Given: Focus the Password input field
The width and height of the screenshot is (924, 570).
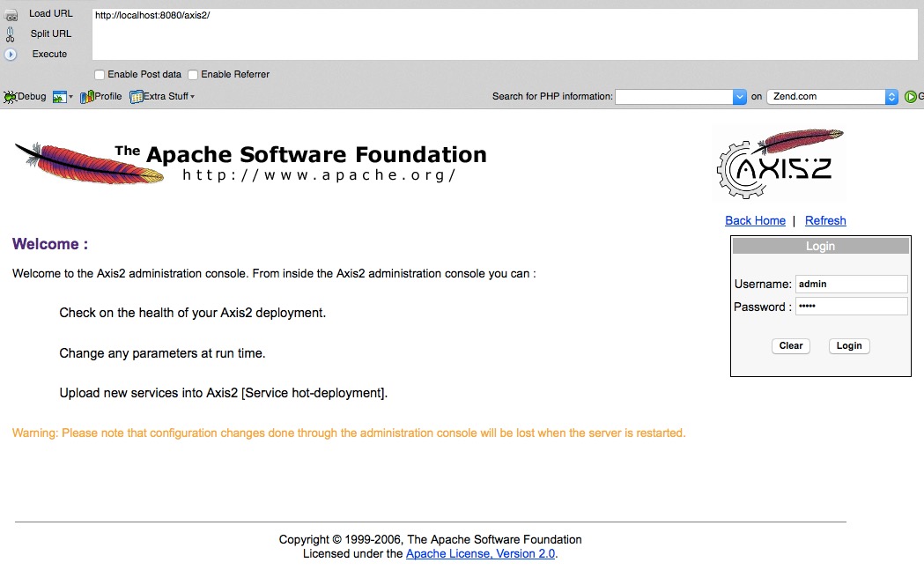Looking at the screenshot, I should [x=851, y=306].
